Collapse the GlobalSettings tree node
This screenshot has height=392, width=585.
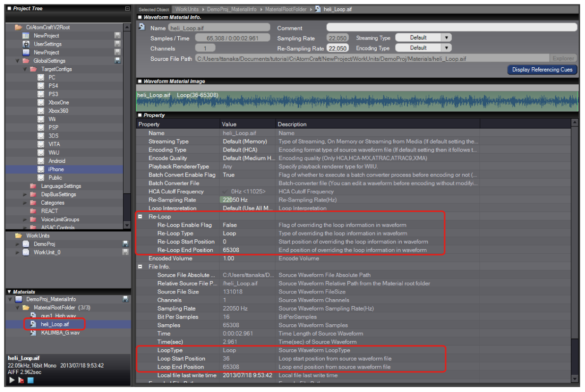click(x=17, y=61)
